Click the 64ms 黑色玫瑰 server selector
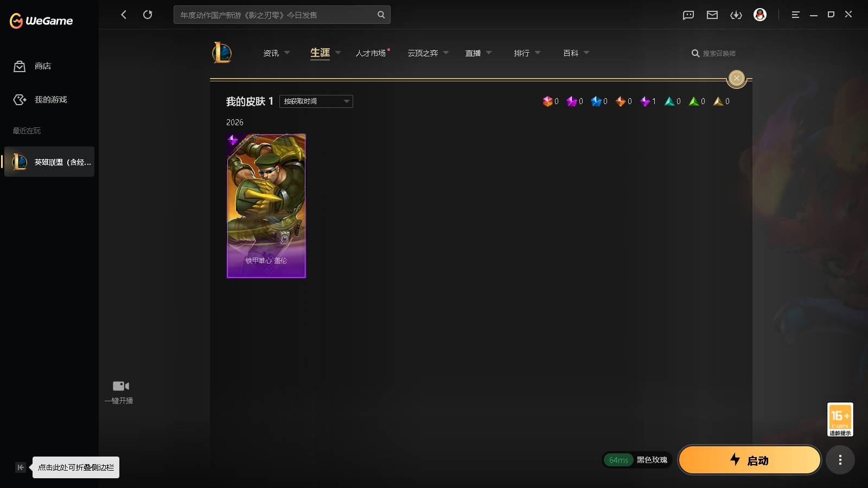This screenshot has height=488, width=868. pyautogui.click(x=637, y=460)
